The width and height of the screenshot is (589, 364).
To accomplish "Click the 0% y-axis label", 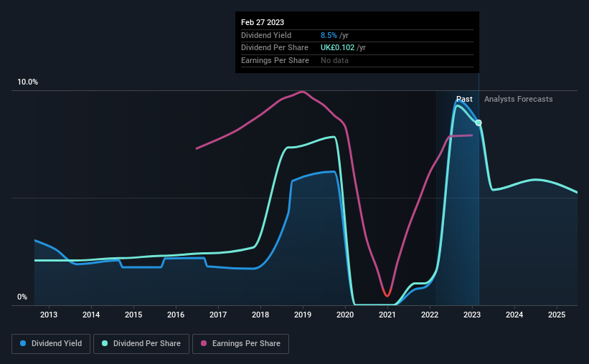I will pos(22,297).
